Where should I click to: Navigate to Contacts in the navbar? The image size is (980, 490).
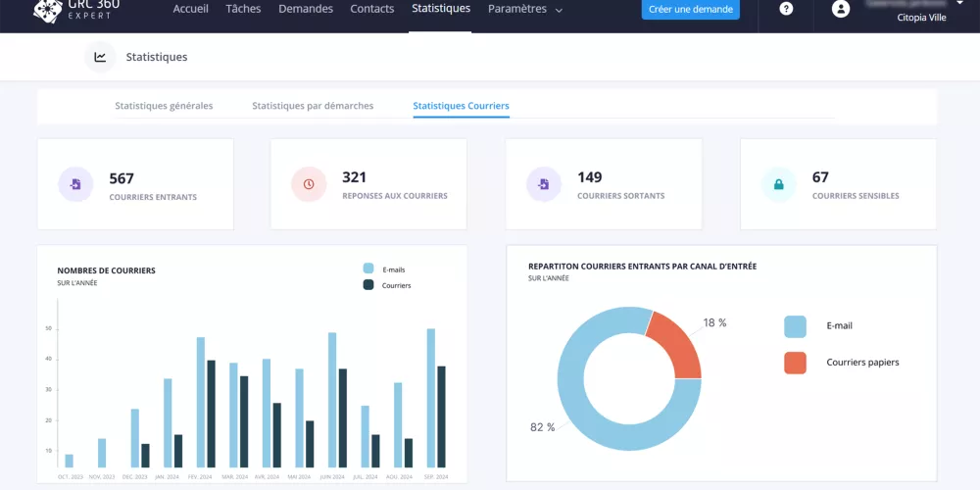tap(372, 9)
